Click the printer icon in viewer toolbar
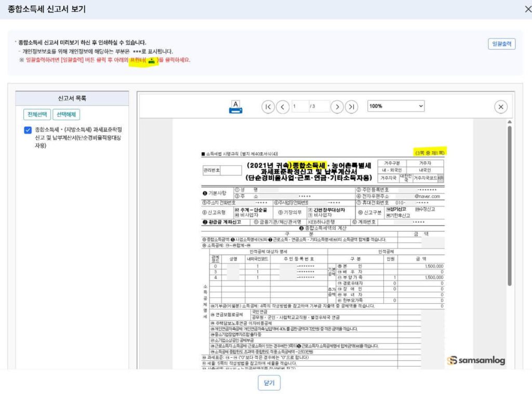 coord(235,107)
